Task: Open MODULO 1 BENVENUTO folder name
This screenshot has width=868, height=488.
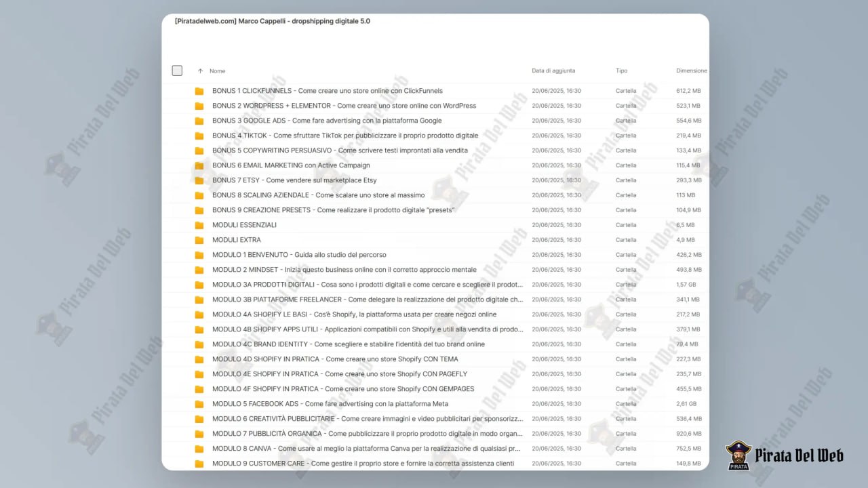Action: click(x=299, y=255)
